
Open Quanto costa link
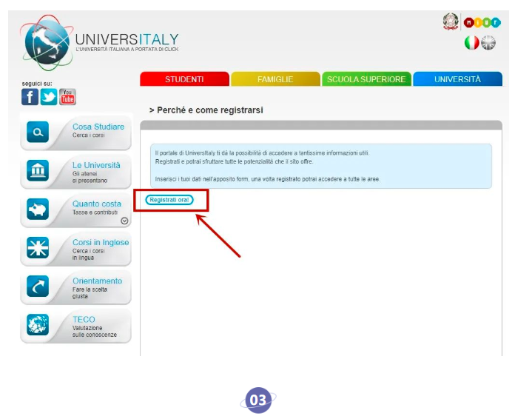(97, 204)
